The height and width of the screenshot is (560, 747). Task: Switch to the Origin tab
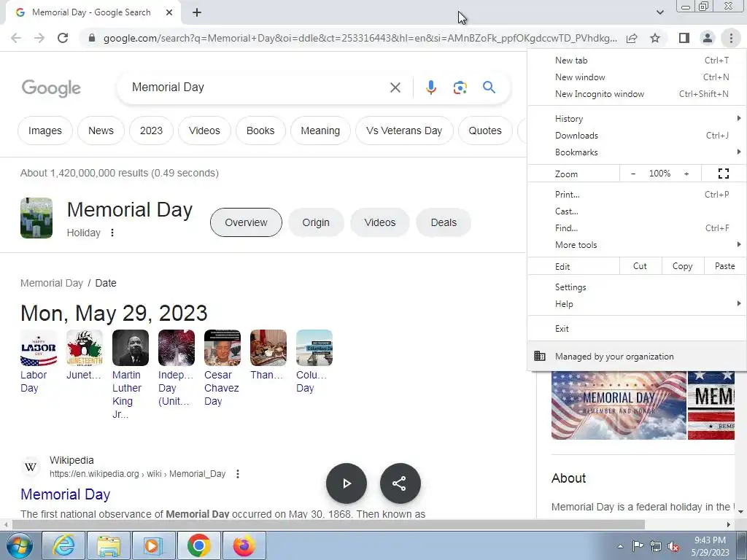coord(316,222)
